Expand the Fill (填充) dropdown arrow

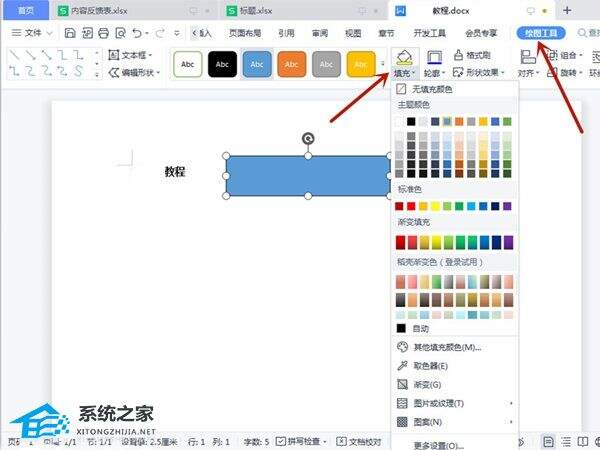(414, 73)
